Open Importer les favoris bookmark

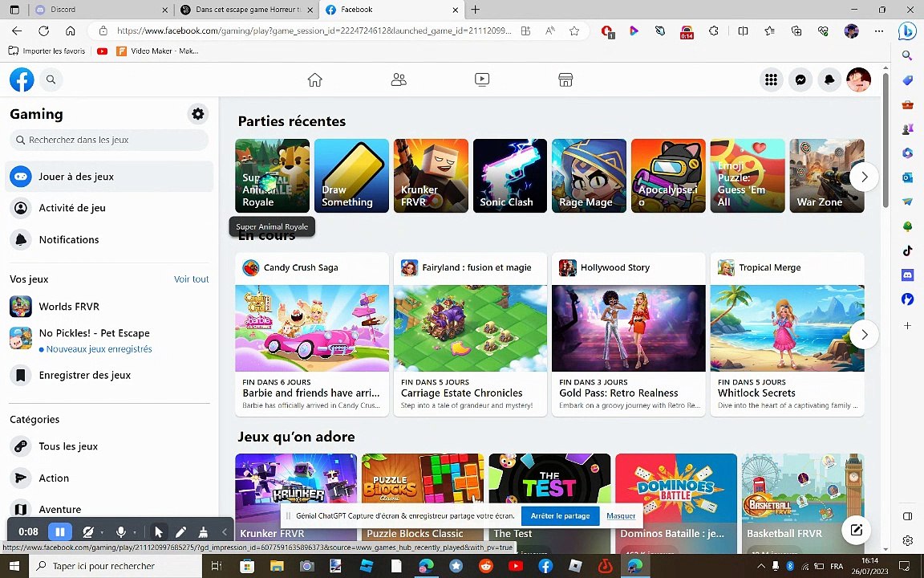tap(47, 51)
